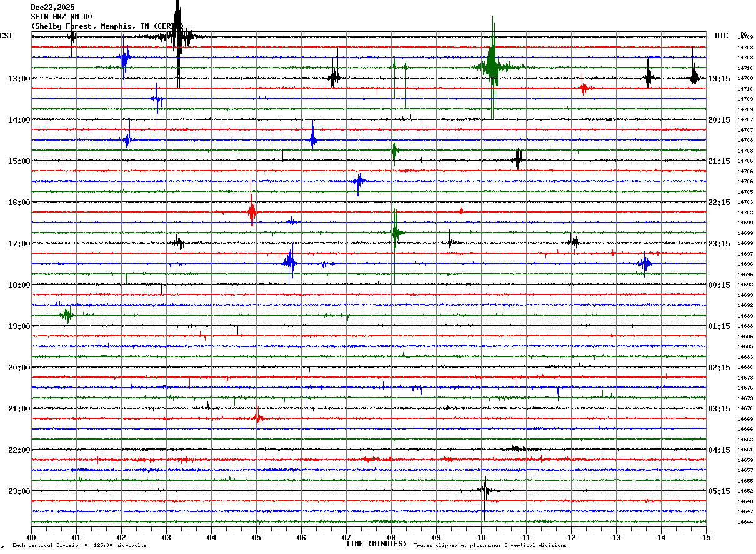
Task: Click the 20:15 UTC time label
Action: point(719,120)
